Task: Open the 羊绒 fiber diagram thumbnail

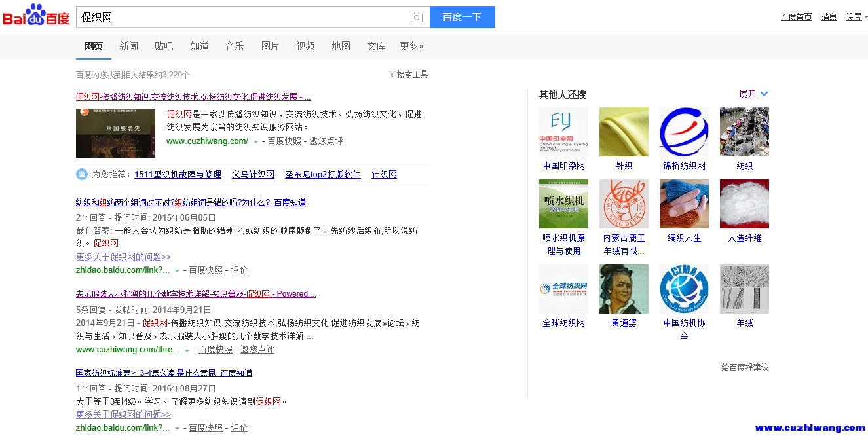Action: coord(744,289)
